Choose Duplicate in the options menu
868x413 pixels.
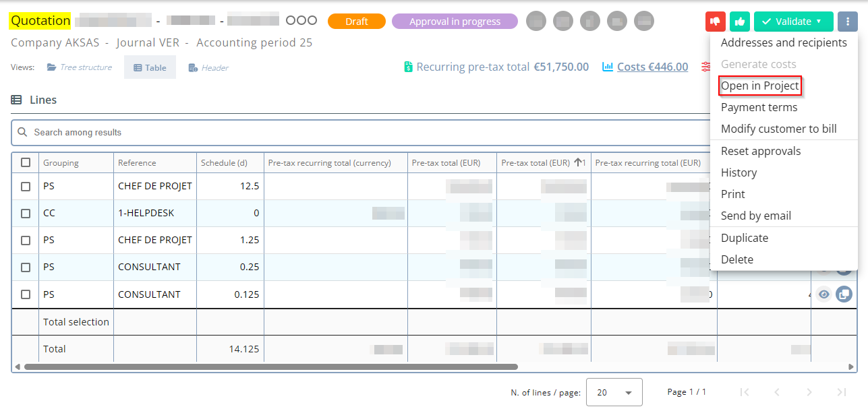coord(745,238)
